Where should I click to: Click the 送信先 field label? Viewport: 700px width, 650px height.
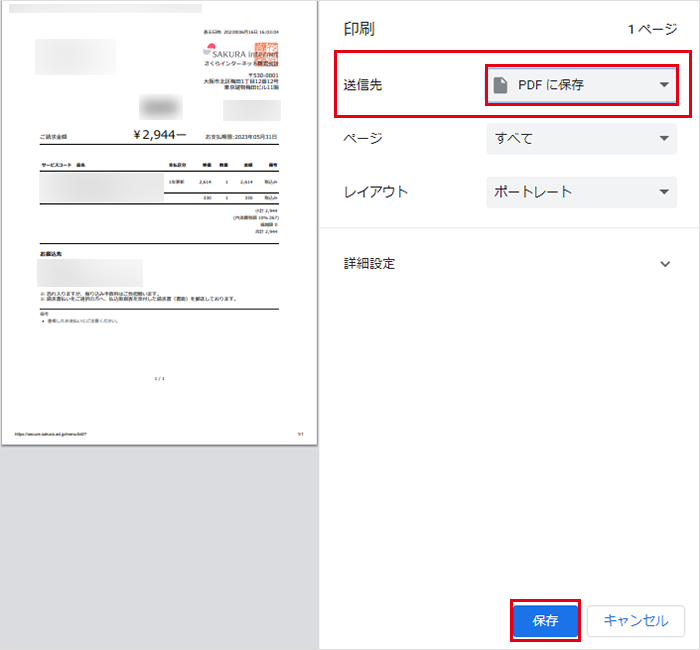(x=363, y=86)
